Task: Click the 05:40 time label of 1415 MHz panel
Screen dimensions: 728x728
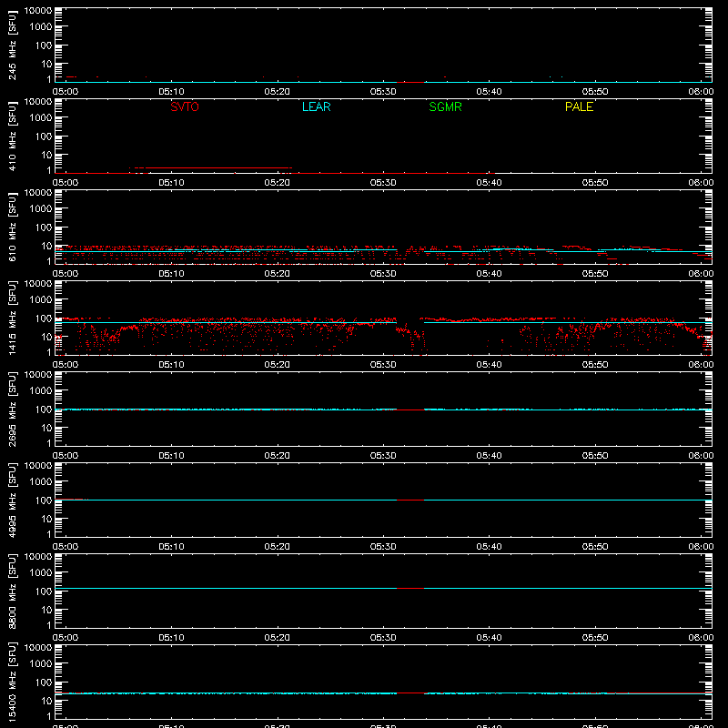Action: coord(489,365)
